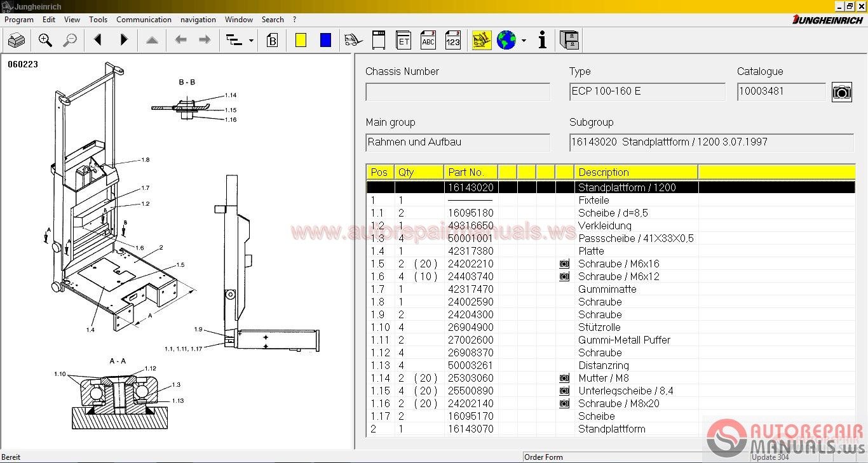
Task: Open the Window menu
Action: point(239,20)
